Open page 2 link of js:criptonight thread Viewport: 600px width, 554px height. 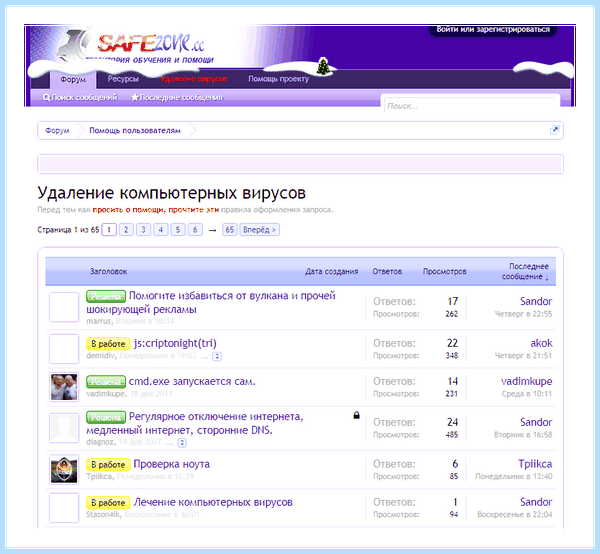point(217,356)
